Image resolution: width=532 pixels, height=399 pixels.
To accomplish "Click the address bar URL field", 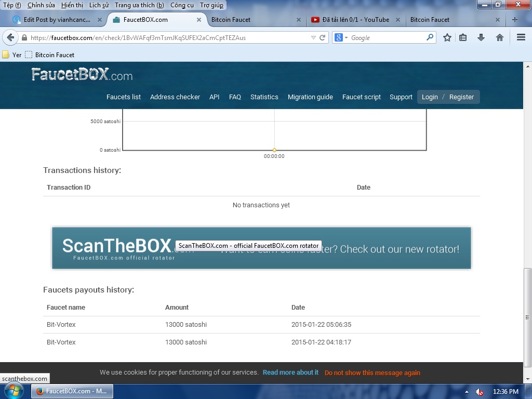I will pyautogui.click(x=170, y=37).
